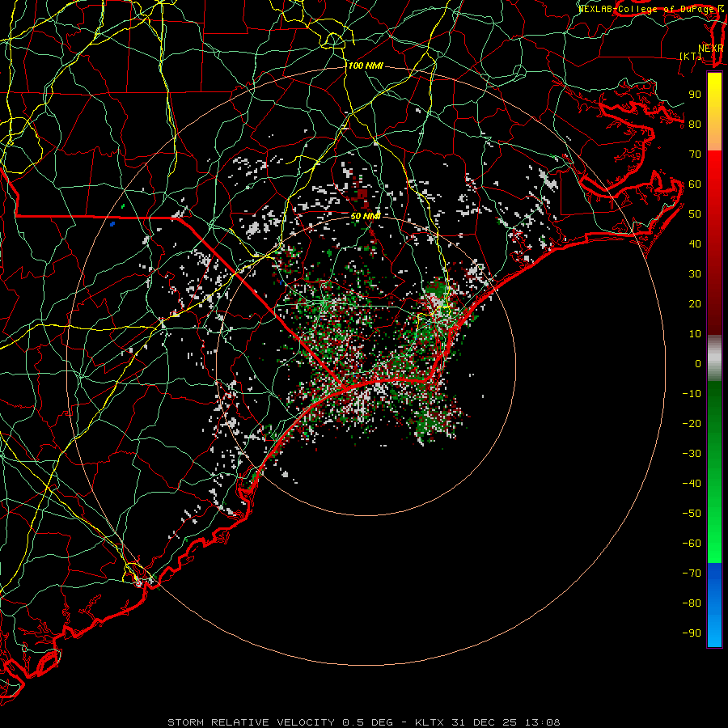728x728 pixels.
Task: Click the -70 label on velocity scale
Action: point(692,574)
